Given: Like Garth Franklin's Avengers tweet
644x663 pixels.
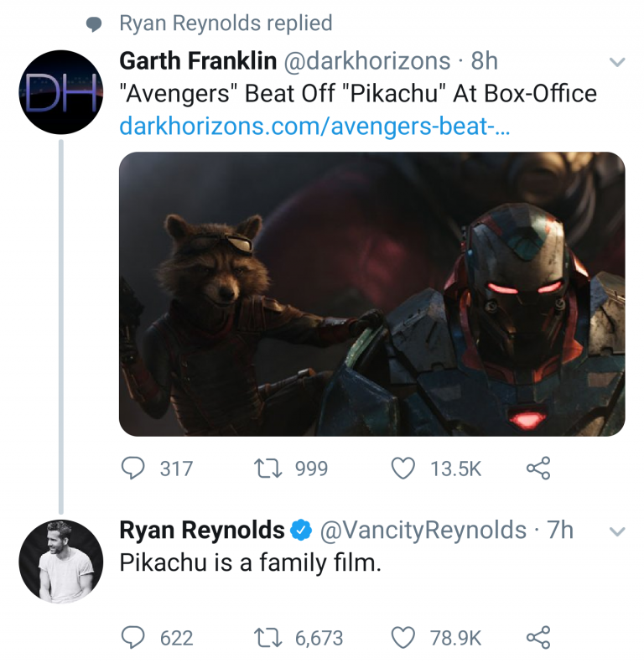Looking at the screenshot, I should (x=404, y=469).
